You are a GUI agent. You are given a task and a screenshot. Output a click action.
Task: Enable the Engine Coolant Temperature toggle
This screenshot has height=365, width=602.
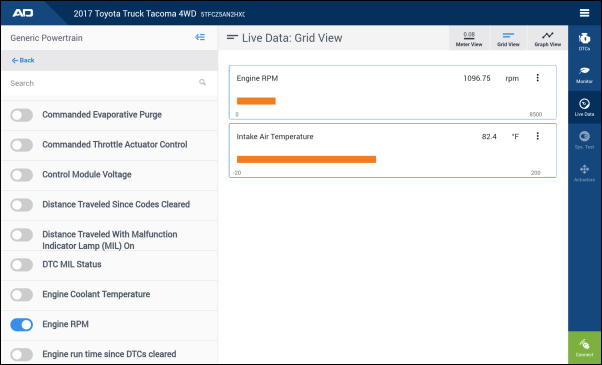(22, 294)
